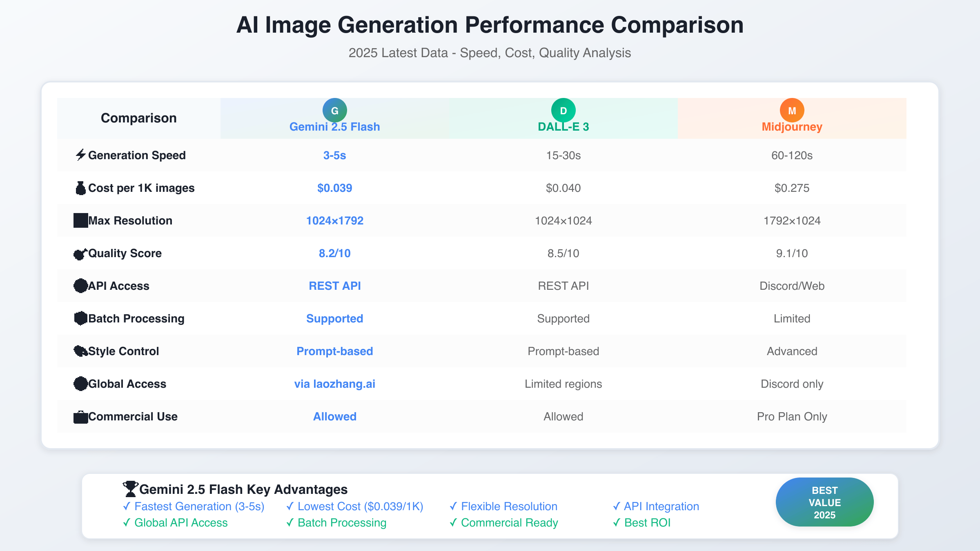
Task: Click the Max Resolution row label
Action: (x=130, y=220)
